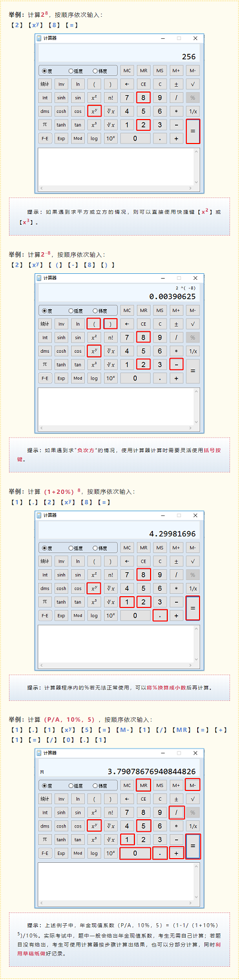Click x² in the calculator showing 256

click(94, 97)
